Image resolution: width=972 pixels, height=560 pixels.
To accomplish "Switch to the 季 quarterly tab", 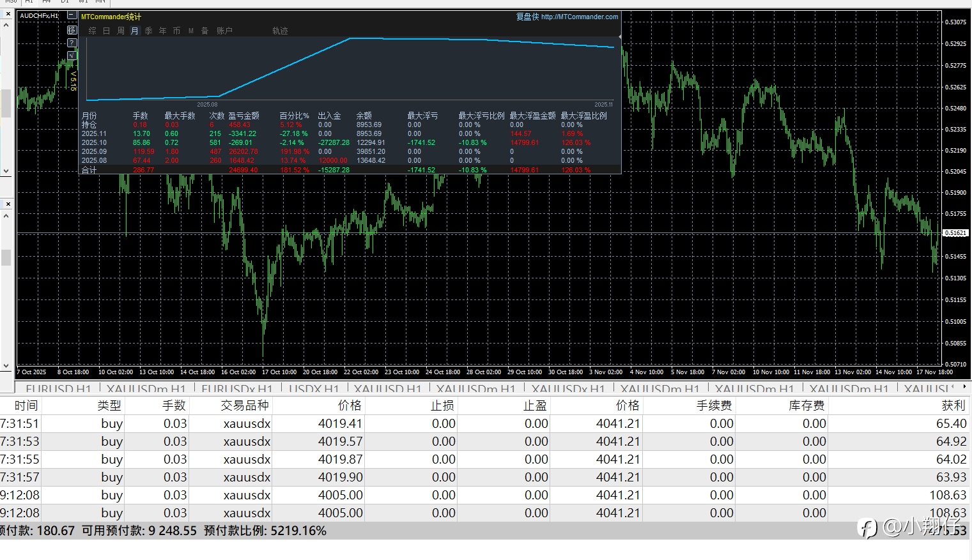I will click(149, 31).
